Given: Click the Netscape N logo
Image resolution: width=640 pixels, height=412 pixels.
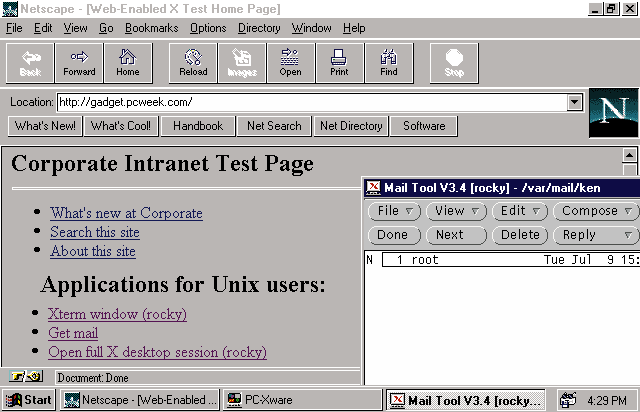Looking at the screenshot, I should (613, 113).
